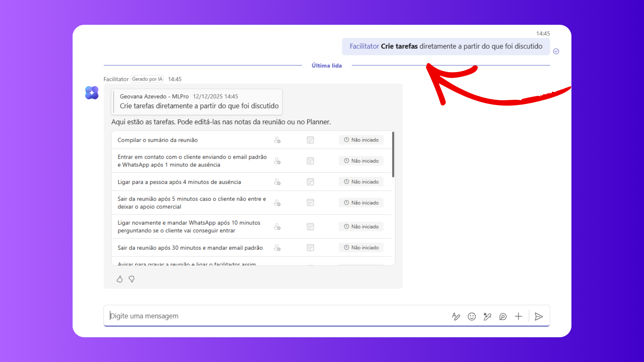Click the thumbs down feedback icon
The image size is (644, 362).
(x=132, y=279)
